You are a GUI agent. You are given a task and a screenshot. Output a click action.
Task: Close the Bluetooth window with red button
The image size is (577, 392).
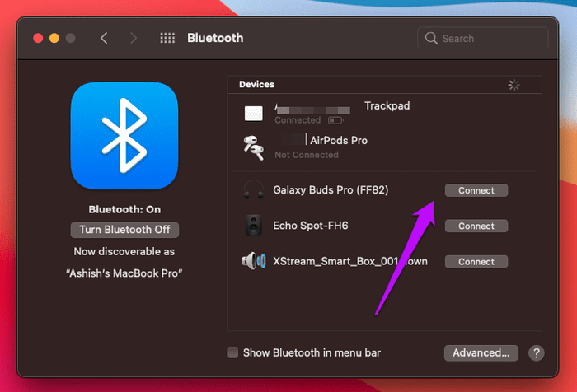[x=38, y=38]
